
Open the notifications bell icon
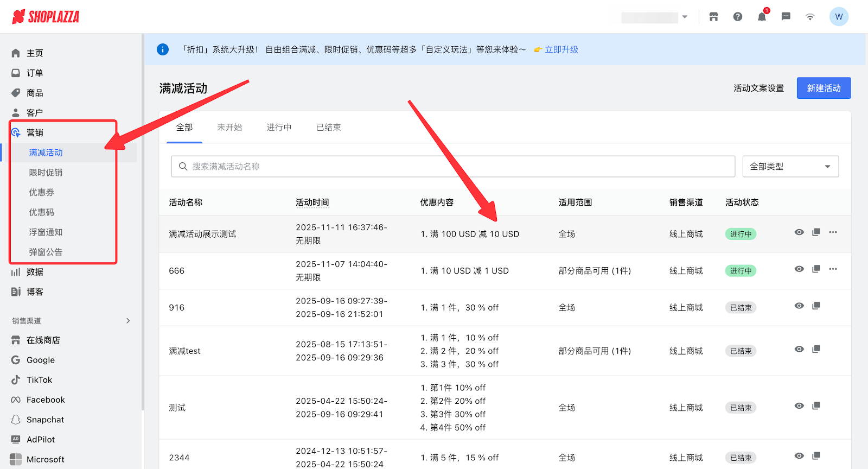[762, 17]
